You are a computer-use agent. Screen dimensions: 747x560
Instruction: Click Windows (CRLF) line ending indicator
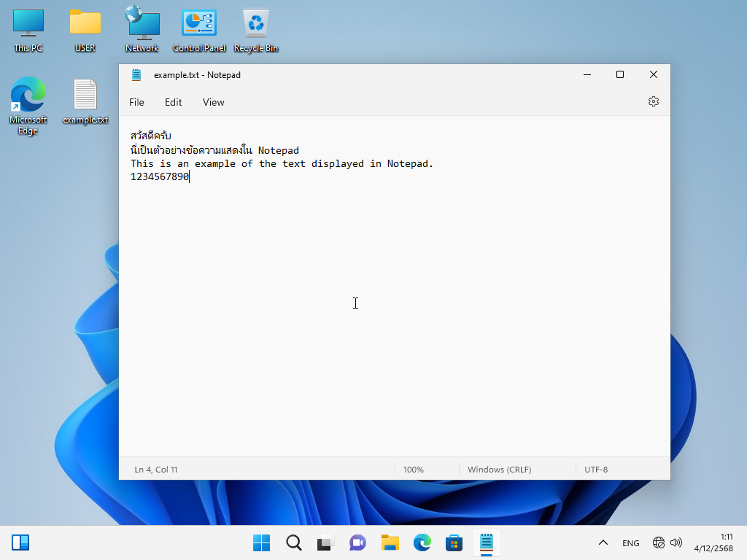coord(499,470)
